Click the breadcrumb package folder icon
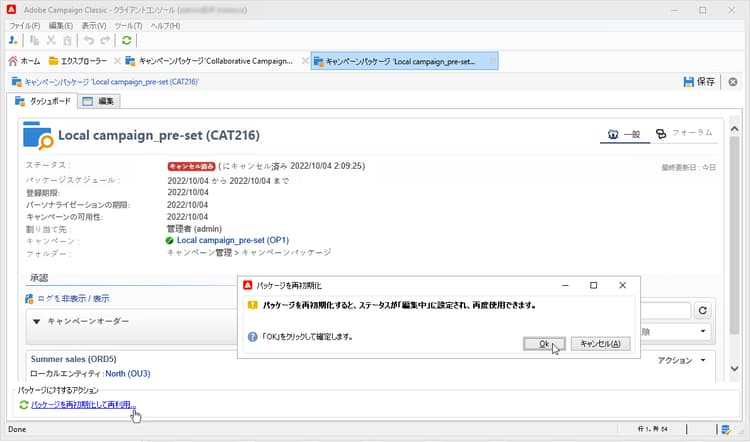Image resolution: width=750 pixels, height=442 pixels. (17, 82)
